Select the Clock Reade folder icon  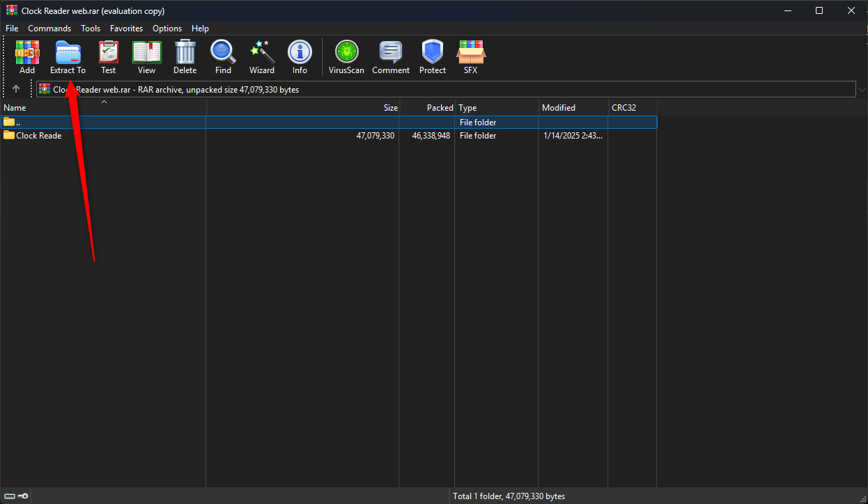(x=9, y=135)
